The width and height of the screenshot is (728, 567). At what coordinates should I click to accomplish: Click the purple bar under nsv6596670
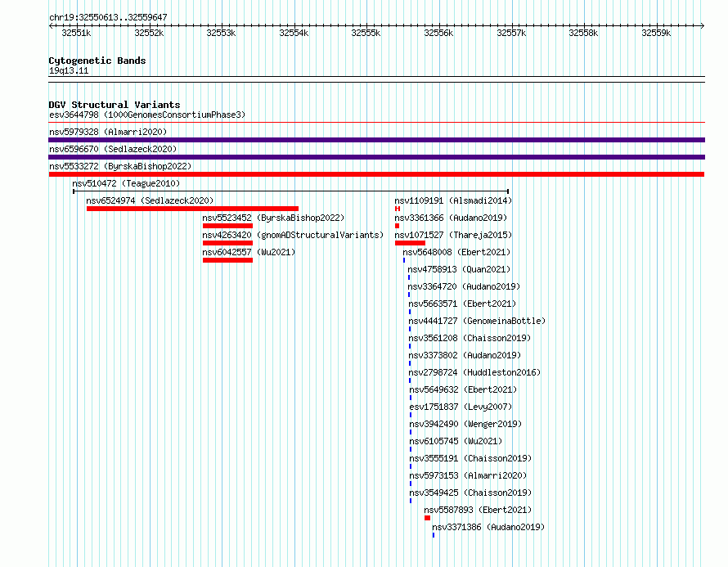376,157
